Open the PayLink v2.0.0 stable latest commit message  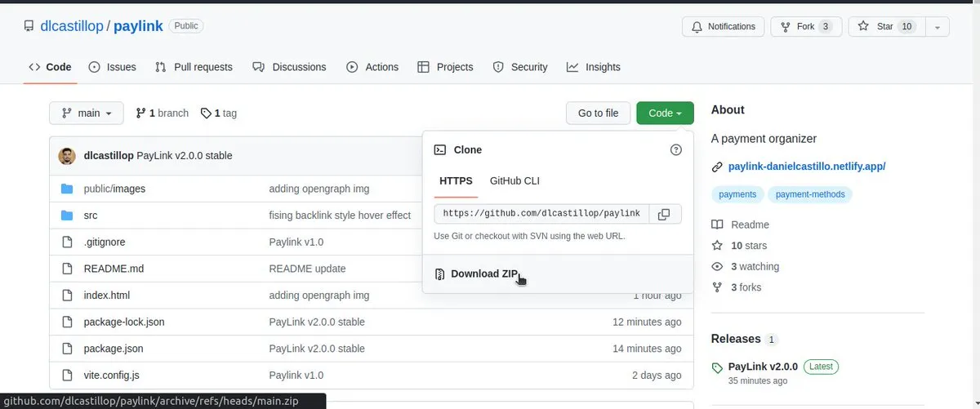tap(185, 155)
